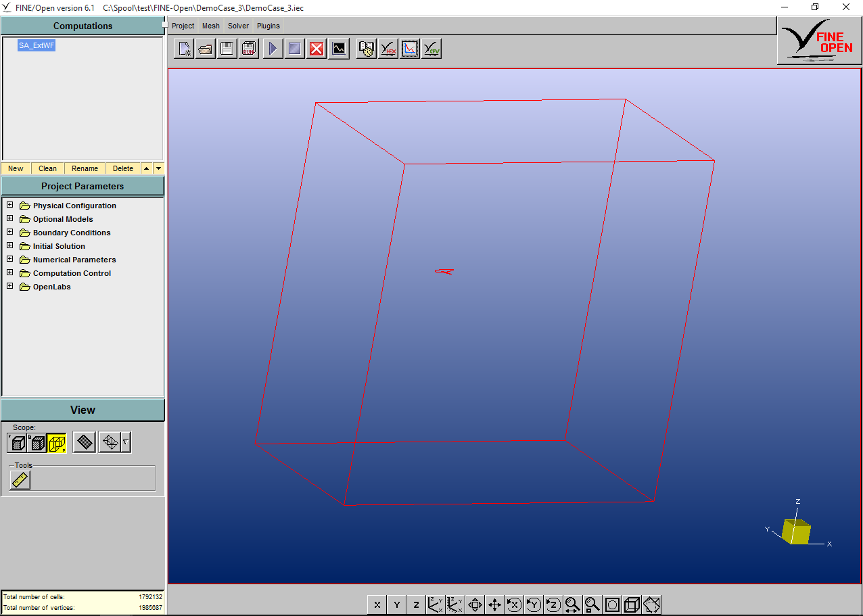The image size is (863, 616).
Task: Activate the scrolling arrows view tool
Action: coord(475,605)
